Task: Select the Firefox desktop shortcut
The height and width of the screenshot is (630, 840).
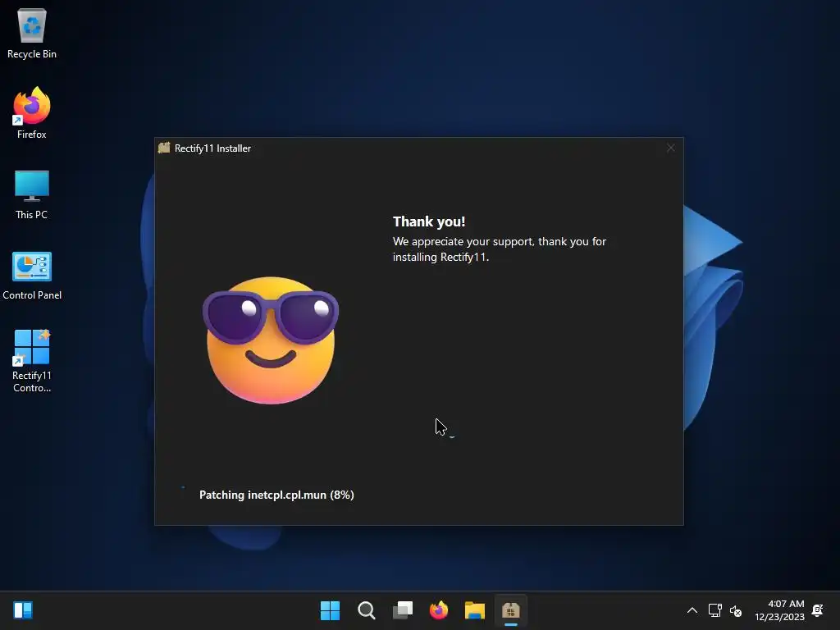Action: 32,113
